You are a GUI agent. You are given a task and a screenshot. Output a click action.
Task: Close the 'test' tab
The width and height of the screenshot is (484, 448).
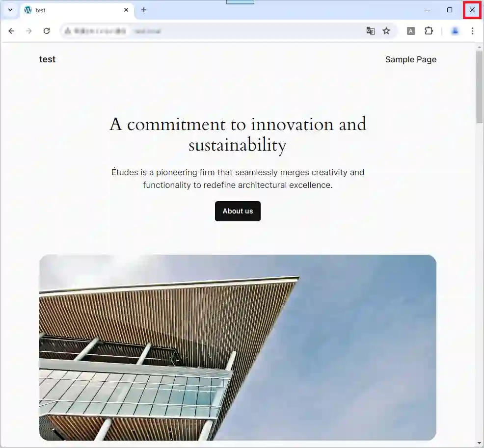pos(126,10)
